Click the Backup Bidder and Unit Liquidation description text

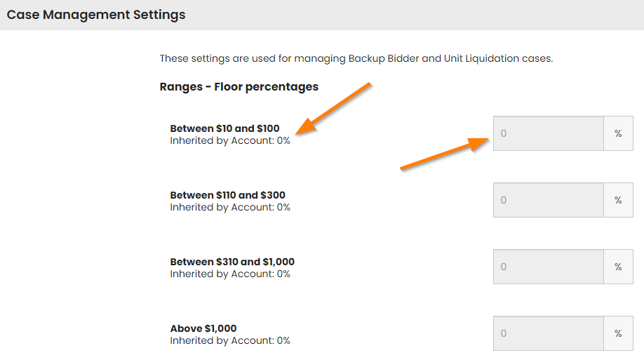tap(356, 58)
